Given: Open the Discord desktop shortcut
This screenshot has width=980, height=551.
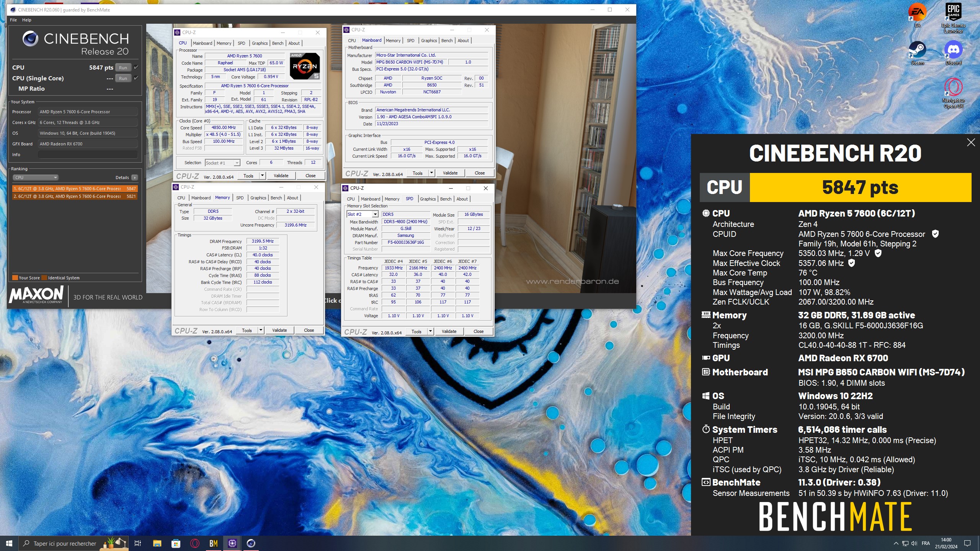Looking at the screenshot, I should (x=953, y=53).
